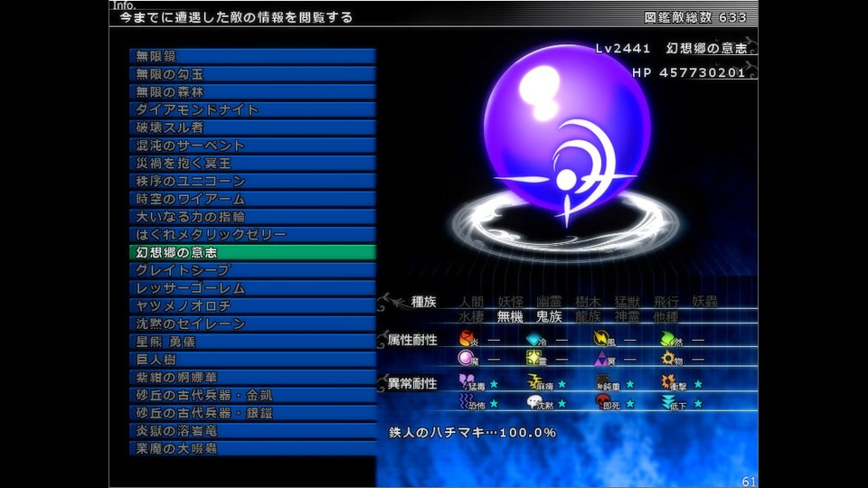Viewport: 868px width, 488px height.
Task: Click the shock (衝撃) ailment icon
Action: [669, 381]
